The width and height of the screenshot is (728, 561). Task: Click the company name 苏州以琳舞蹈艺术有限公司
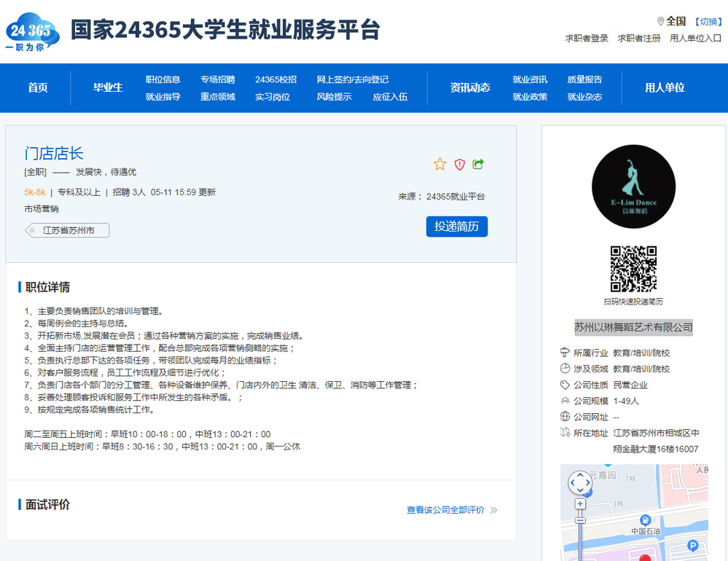coord(633,327)
